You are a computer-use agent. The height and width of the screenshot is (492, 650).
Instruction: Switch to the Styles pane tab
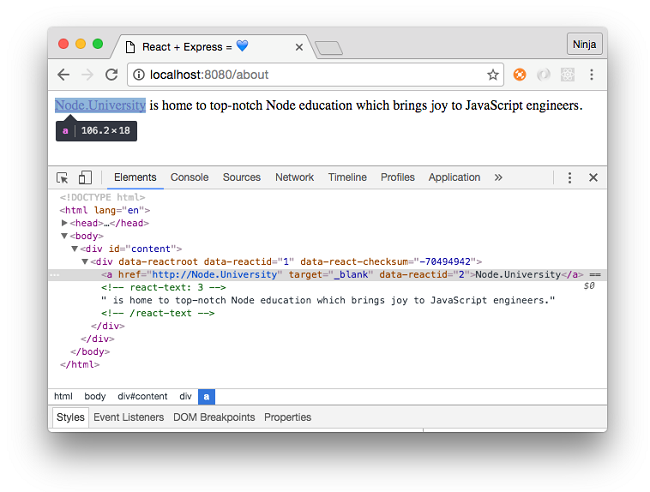pyautogui.click(x=70, y=417)
